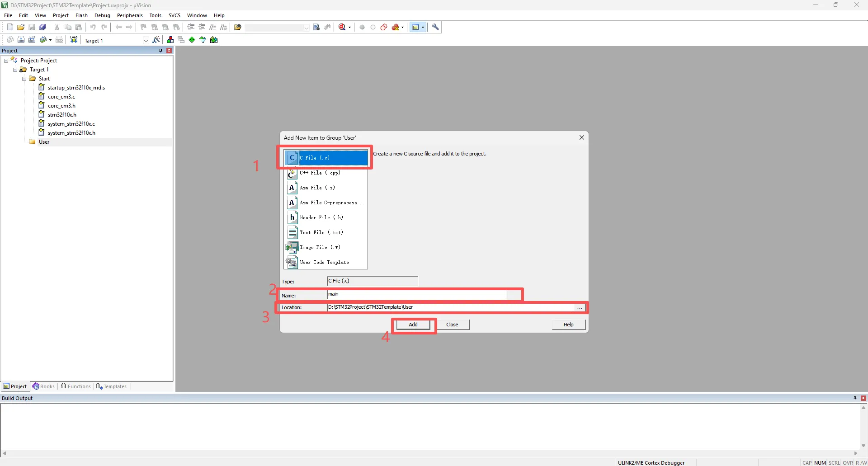Open the Flash menu

click(81, 15)
